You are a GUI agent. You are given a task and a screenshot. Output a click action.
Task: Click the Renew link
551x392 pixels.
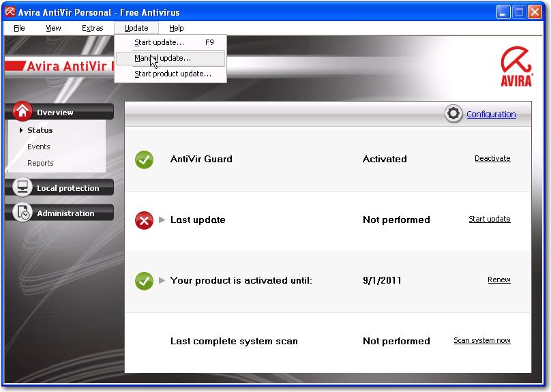pyautogui.click(x=499, y=280)
